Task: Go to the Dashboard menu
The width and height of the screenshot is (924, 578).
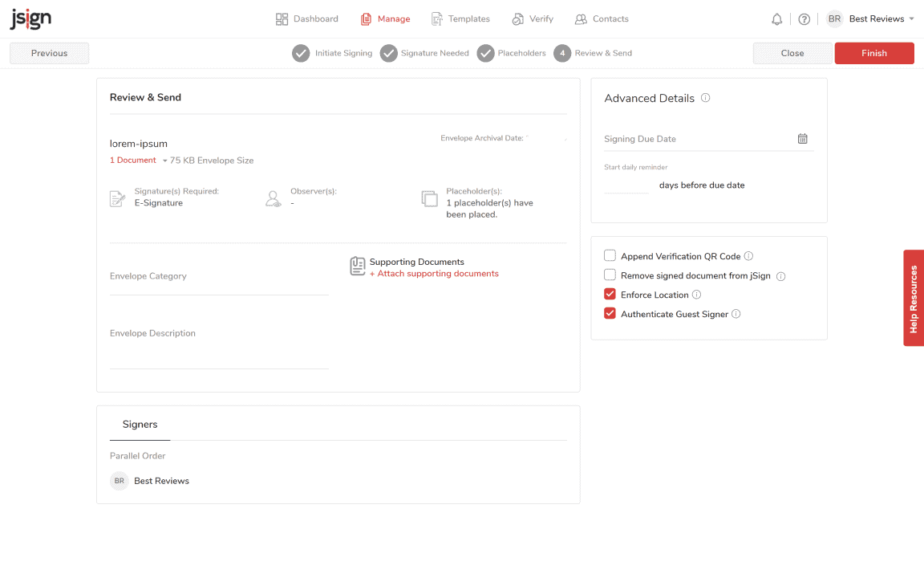Action: coord(307,19)
